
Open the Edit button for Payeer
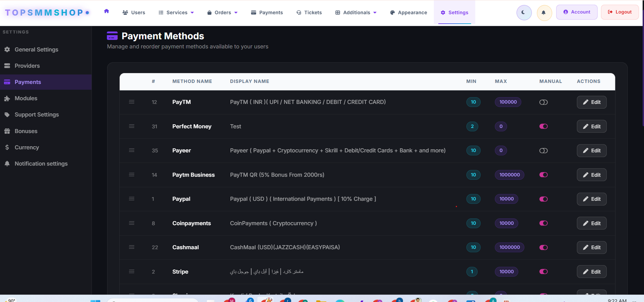592,150
